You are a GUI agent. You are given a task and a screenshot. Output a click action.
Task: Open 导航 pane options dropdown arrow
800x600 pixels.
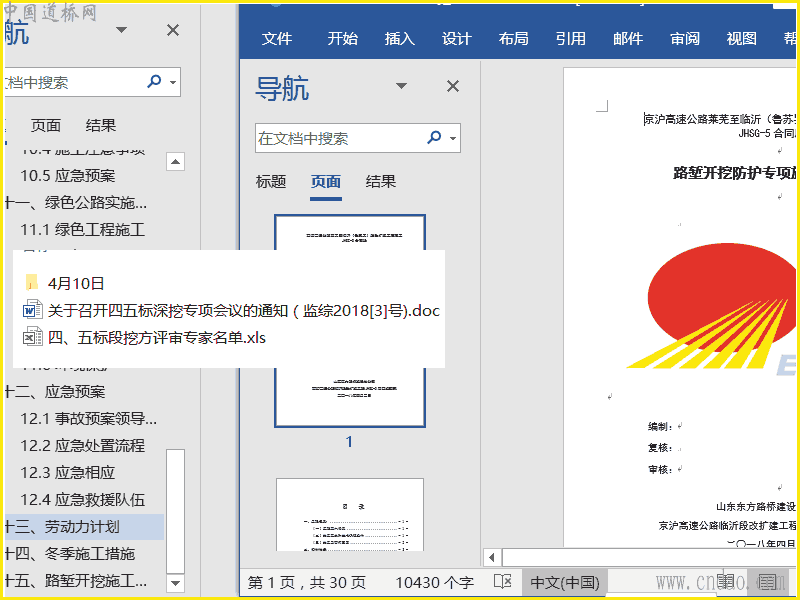(402, 86)
